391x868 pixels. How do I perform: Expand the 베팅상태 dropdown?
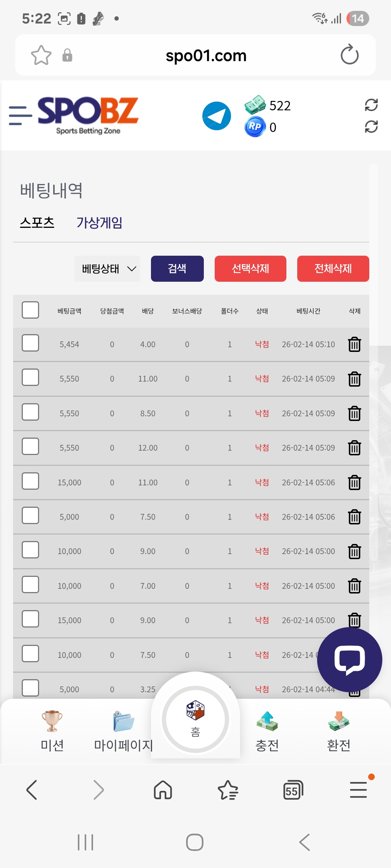(108, 269)
